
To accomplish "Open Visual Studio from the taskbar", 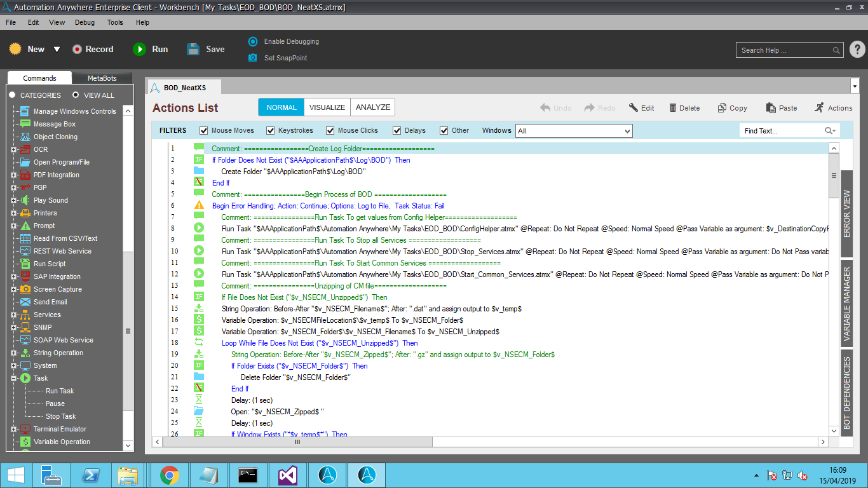I will [x=288, y=475].
